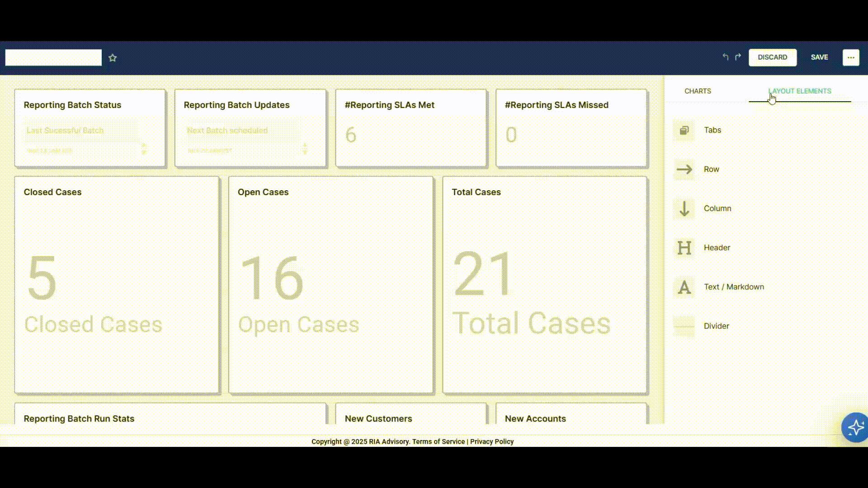Click the DISCARD button

[772, 57]
